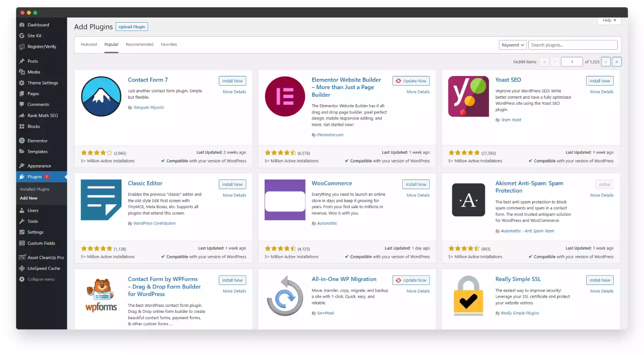Screen dimensions: 644x355
Task: Click the Akismet plugin logo
Action: [469, 200]
